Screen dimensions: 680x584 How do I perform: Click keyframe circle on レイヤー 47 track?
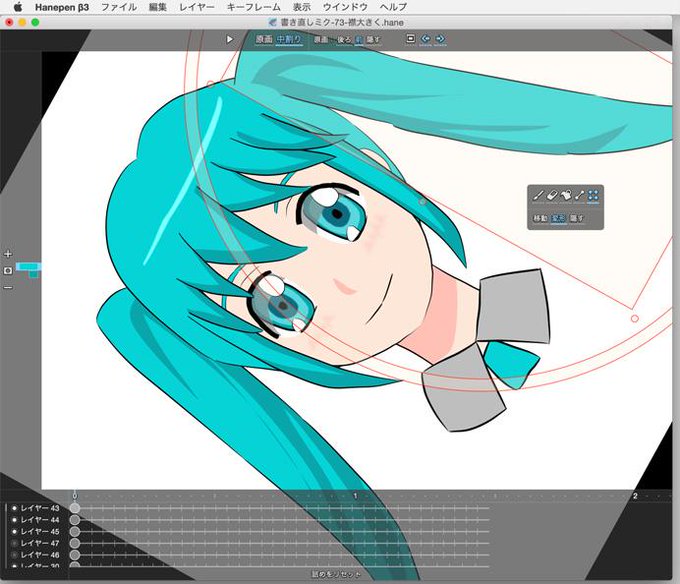(x=75, y=543)
